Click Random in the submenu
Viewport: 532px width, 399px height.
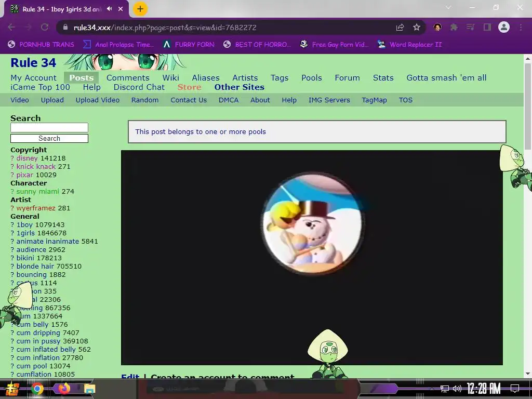click(x=145, y=100)
